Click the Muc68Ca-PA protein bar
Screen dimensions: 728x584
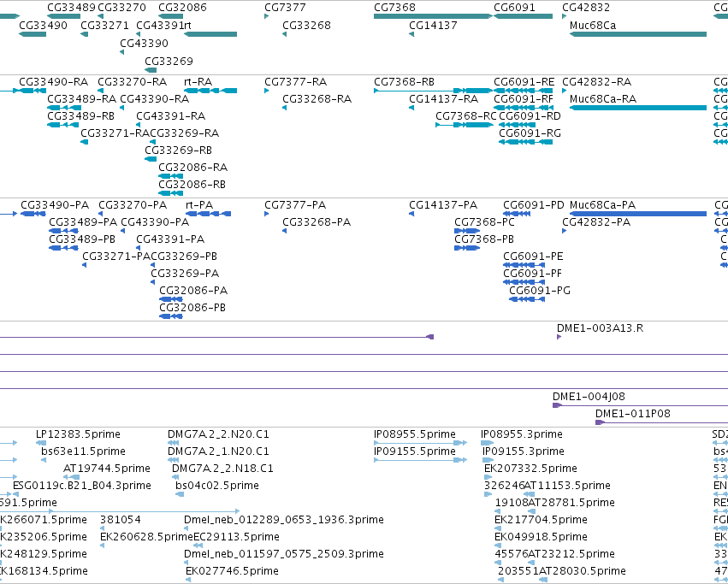pyautogui.click(x=638, y=214)
